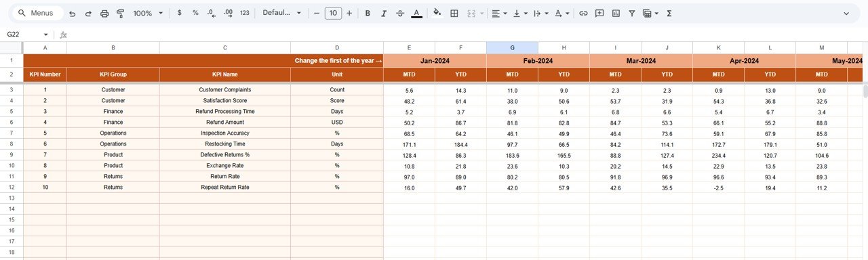Image resolution: width=868 pixels, height=260 pixels.
Task: Click the Insert chart icon
Action: pos(616,13)
